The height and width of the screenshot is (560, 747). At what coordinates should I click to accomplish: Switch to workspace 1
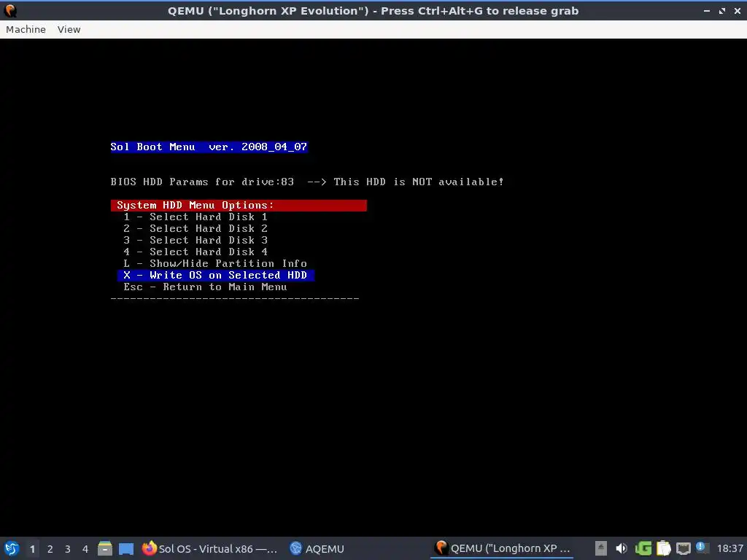pyautogui.click(x=32, y=549)
